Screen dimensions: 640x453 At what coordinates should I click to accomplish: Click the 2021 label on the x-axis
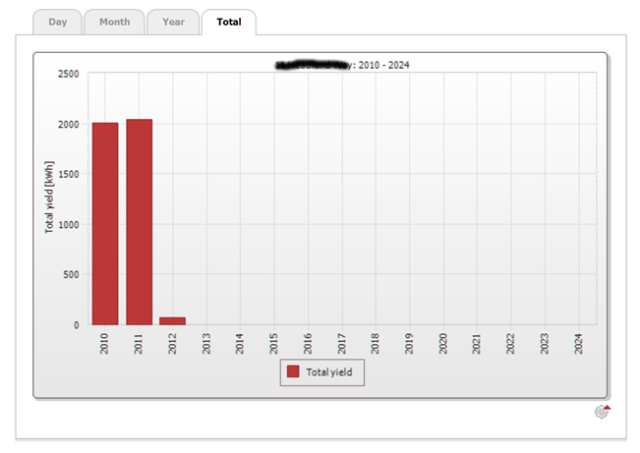pyautogui.click(x=477, y=344)
